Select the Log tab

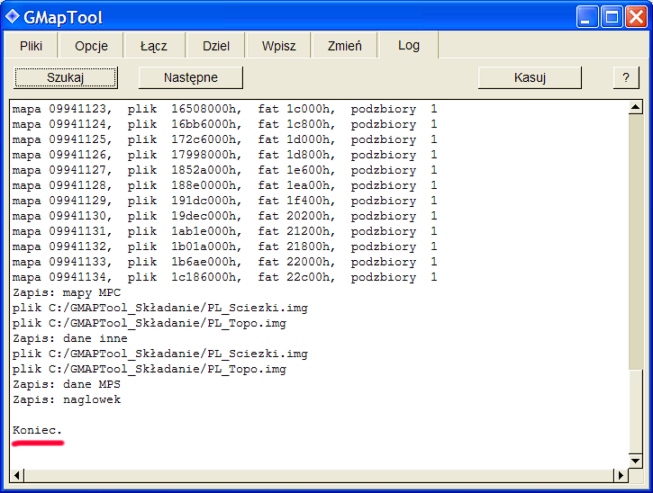(408, 46)
